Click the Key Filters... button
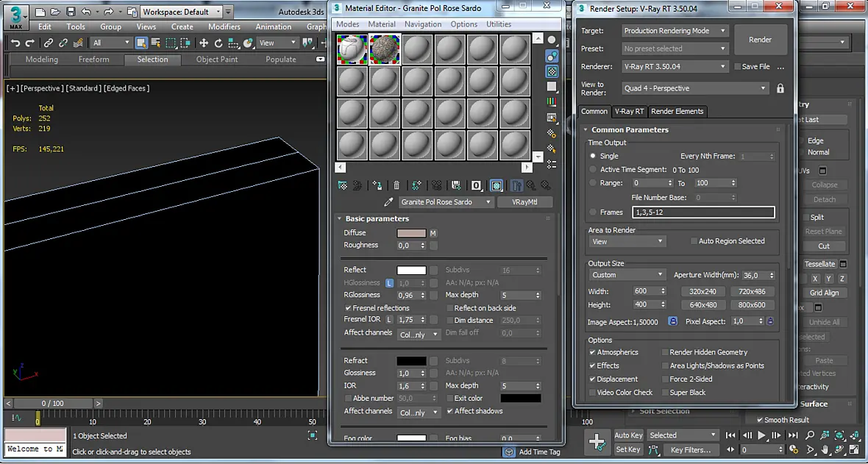The height and width of the screenshot is (464, 868). pos(690,449)
